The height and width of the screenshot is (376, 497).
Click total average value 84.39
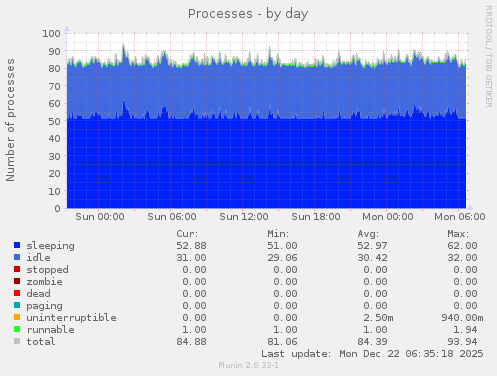372,342
